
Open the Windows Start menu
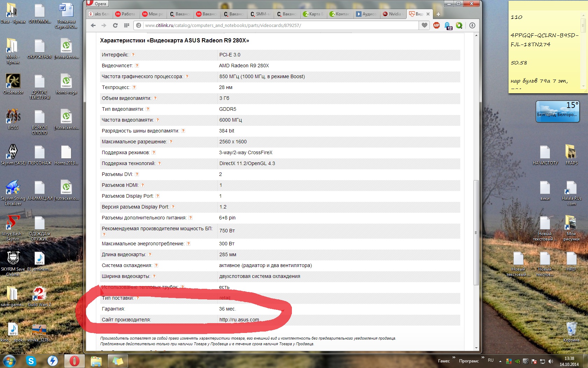coord(9,361)
